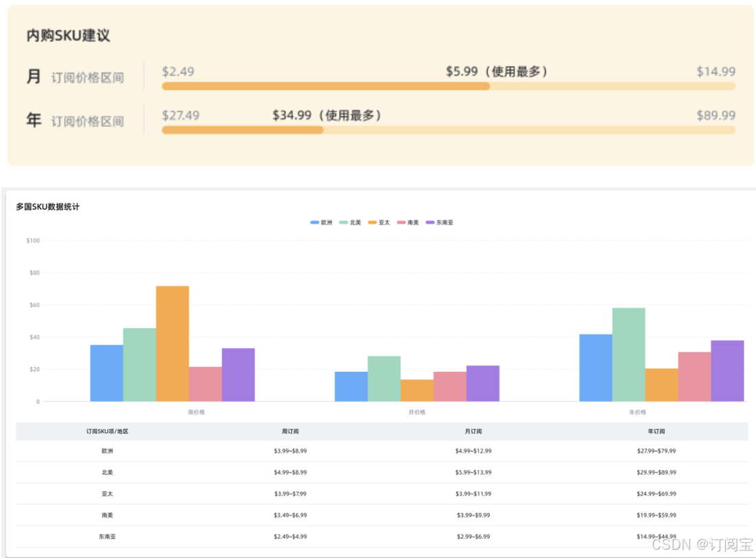This screenshot has width=756, height=558.
Task: Click the $14.99 maximum monthly price
Action: pyautogui.click(x=716, y=71)
